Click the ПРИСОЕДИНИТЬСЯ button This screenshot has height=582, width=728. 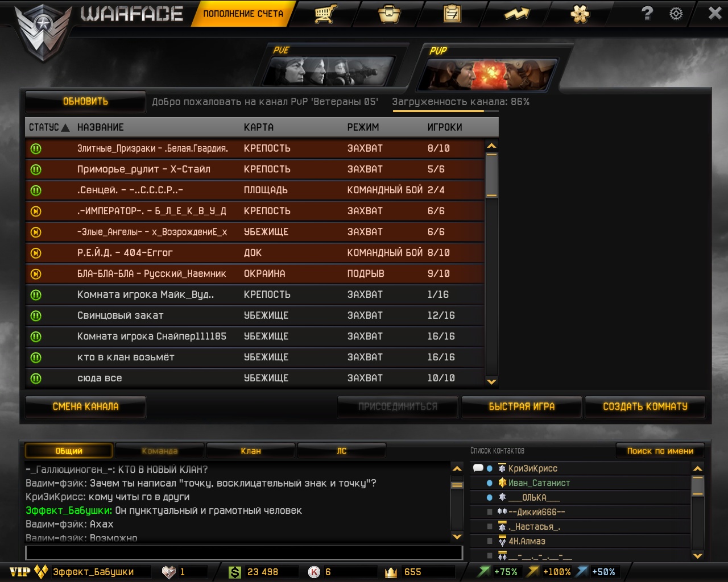[398, 407]
